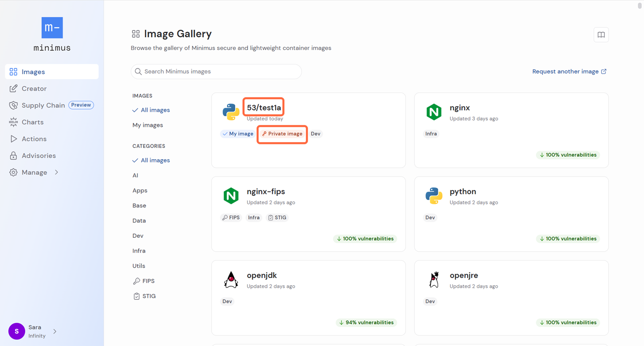Click the Supply Chain shield icon
Image resolution: width=644 pixels, height=346 pixels.
[x=13, y=105]
